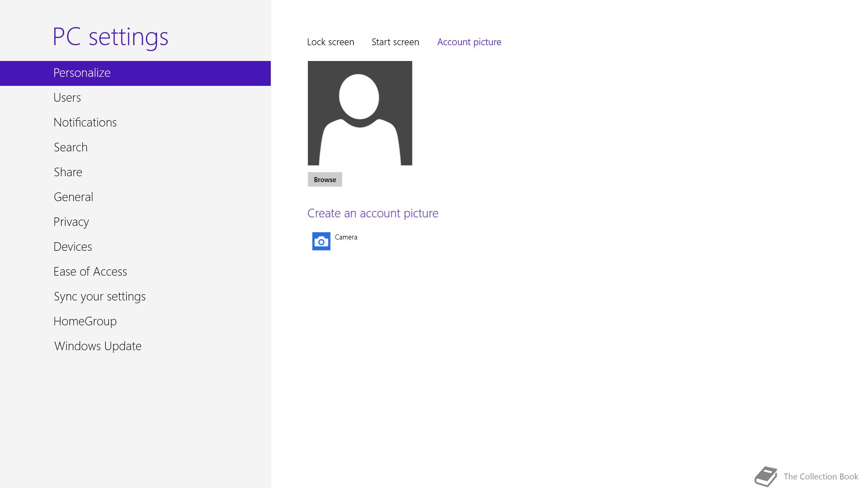Open the Devices settings category

[135, 247]
